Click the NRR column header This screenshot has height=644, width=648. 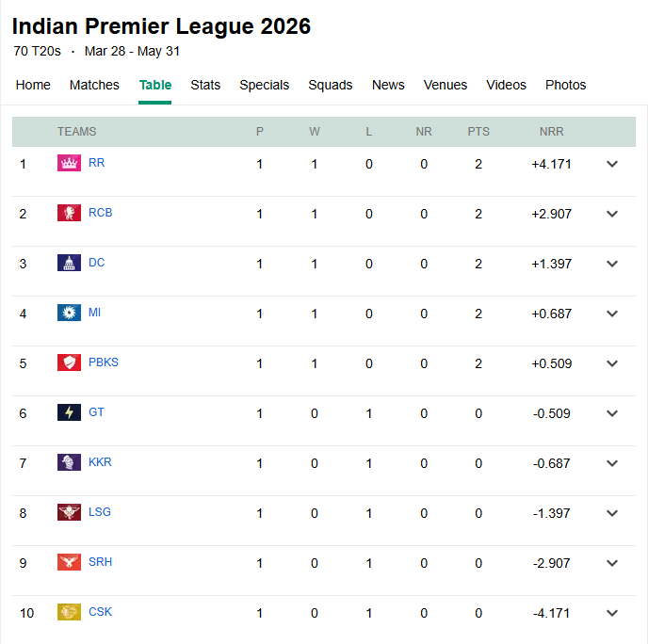pyautogui.click(x=552, y=132)
